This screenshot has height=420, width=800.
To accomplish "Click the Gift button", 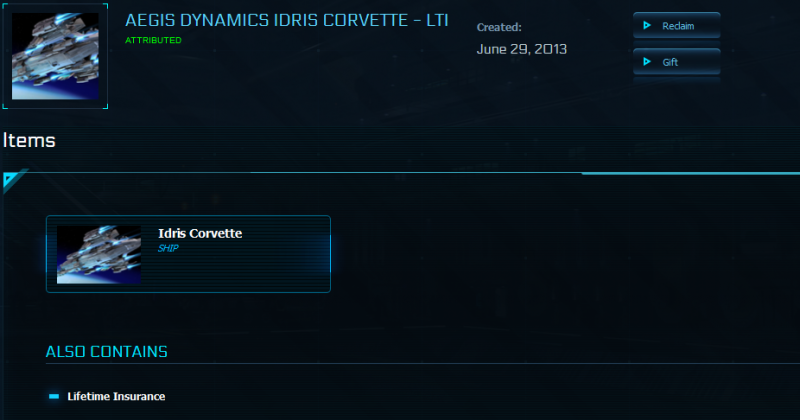I will click(677, 62).
